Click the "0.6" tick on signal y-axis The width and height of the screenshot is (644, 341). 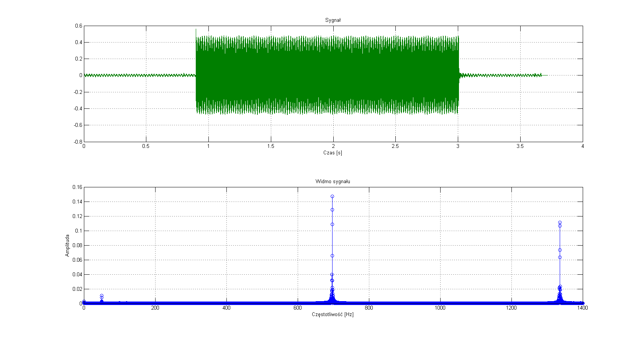[x=78, y=26]
